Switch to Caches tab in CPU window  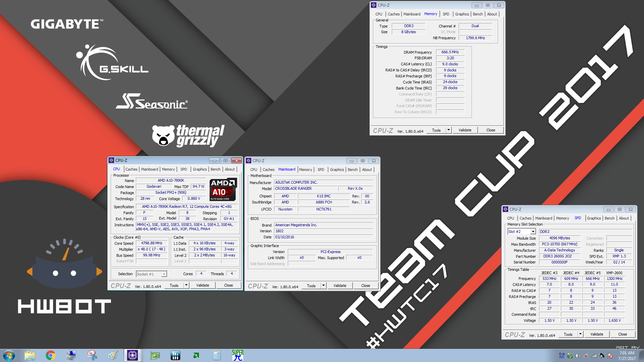click(x=131, y=169)
